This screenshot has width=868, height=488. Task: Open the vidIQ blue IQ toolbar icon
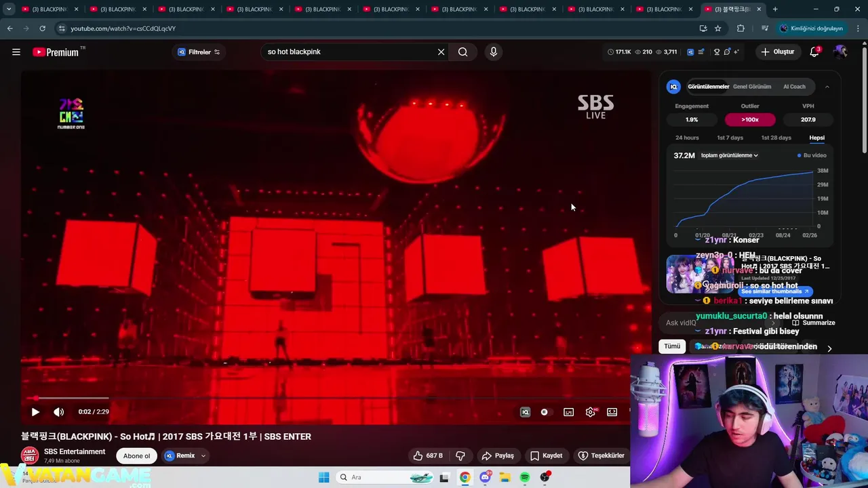tap(690, 52)
